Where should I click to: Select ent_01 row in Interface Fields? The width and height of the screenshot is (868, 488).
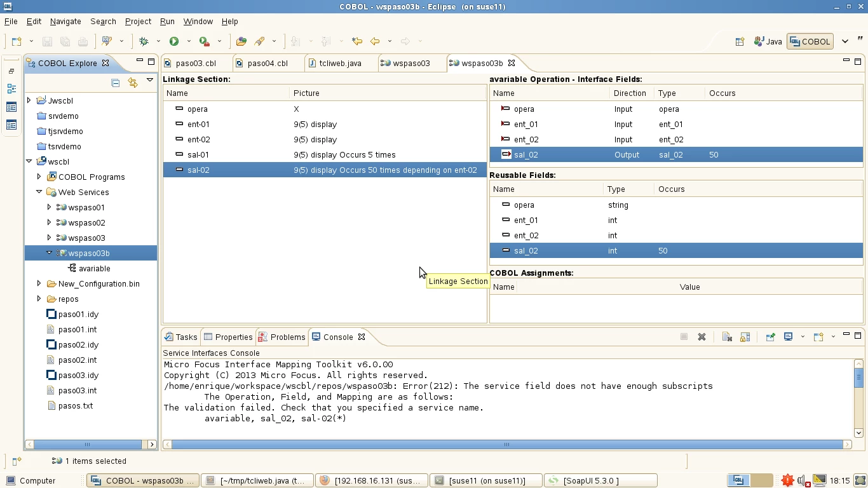point(676,124)
